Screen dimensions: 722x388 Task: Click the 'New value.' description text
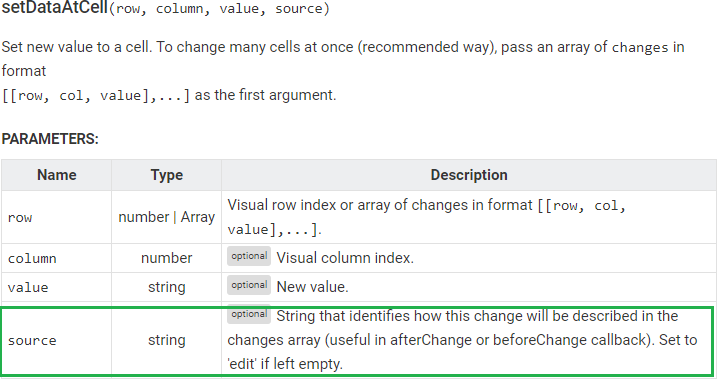[x=312, y=287]
